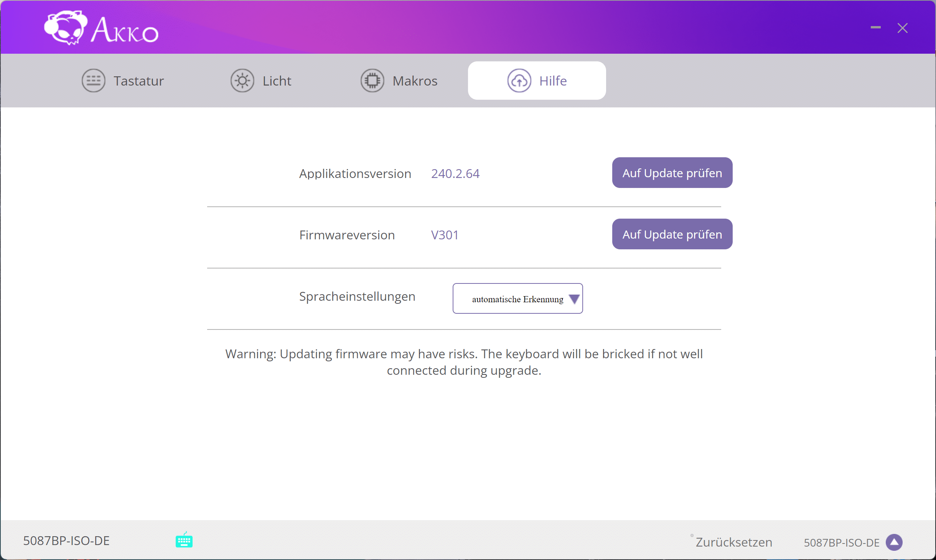936x560 pixels.
Task: Open the Tastatur tab
Action: tap(138, 81)
